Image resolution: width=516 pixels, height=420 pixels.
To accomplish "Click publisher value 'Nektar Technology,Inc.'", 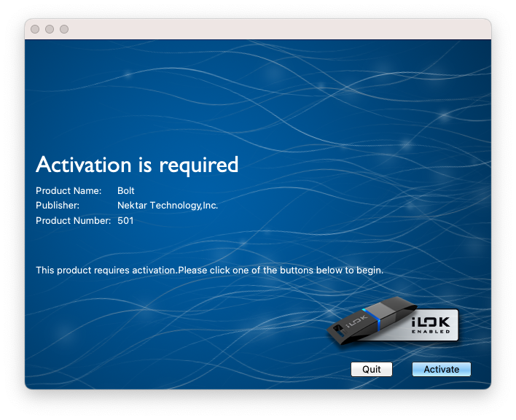I will pos(168,206).
